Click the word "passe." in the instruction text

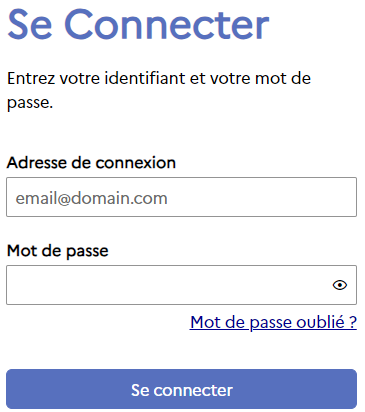30,103
